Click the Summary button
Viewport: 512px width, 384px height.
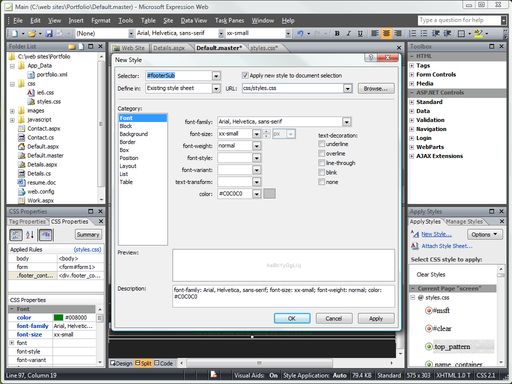point(88,235)
